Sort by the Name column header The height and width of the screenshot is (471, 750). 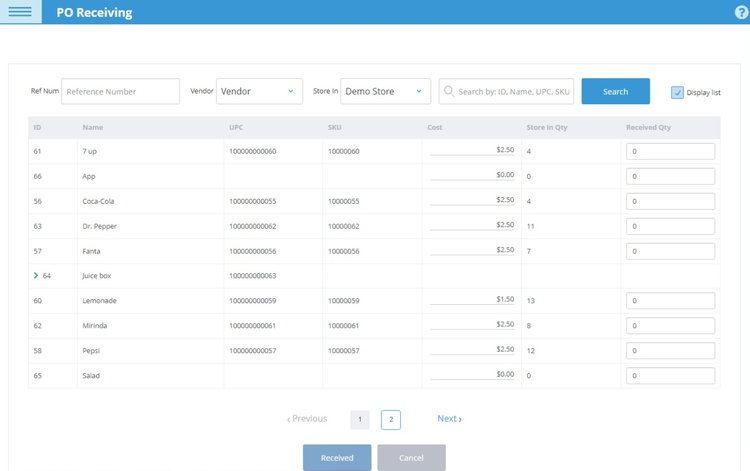(x=93, y=127)
